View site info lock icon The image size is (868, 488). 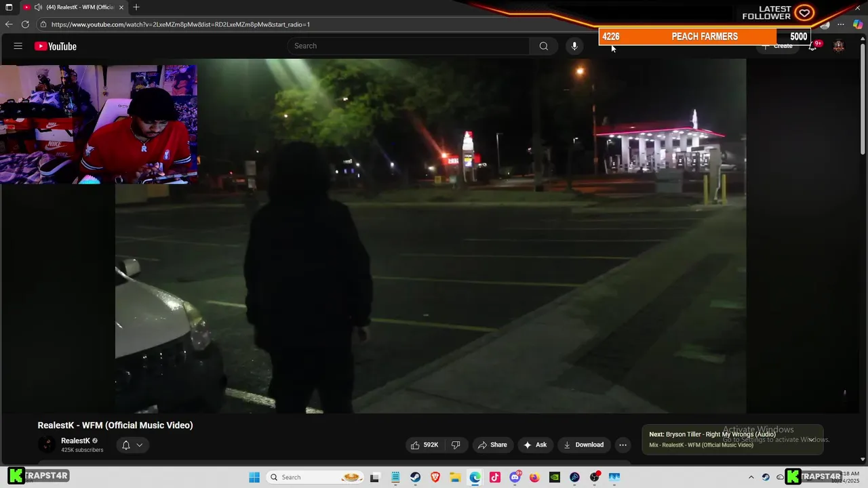(x=43, y=24)
